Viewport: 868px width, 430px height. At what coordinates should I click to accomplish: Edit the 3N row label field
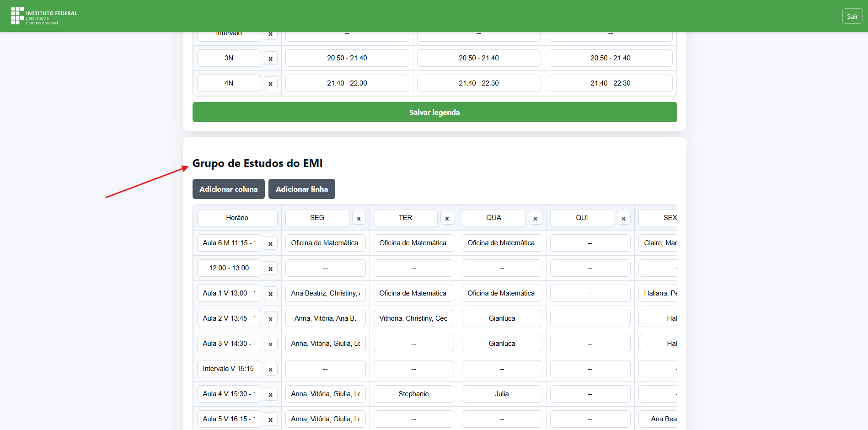point(229,58)
